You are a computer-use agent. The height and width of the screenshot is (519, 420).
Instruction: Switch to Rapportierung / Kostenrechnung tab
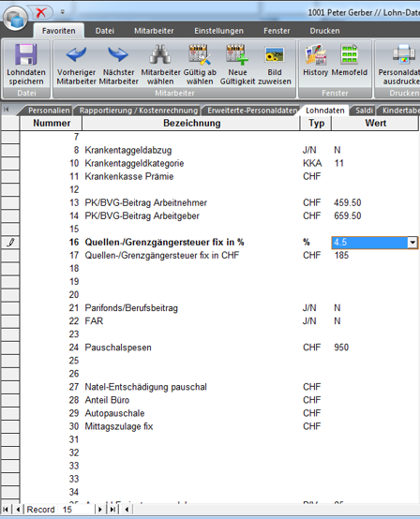click(x=139, y=111)
